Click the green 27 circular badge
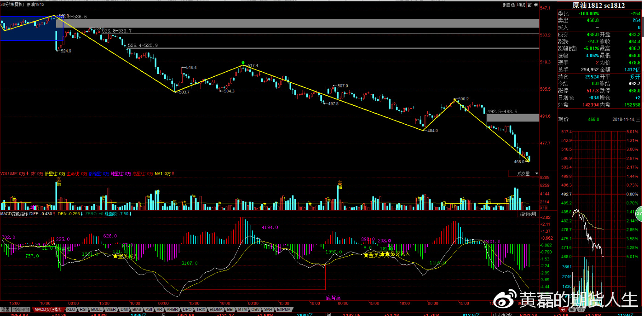Screen dimensions: 644x316 [639, 214]
